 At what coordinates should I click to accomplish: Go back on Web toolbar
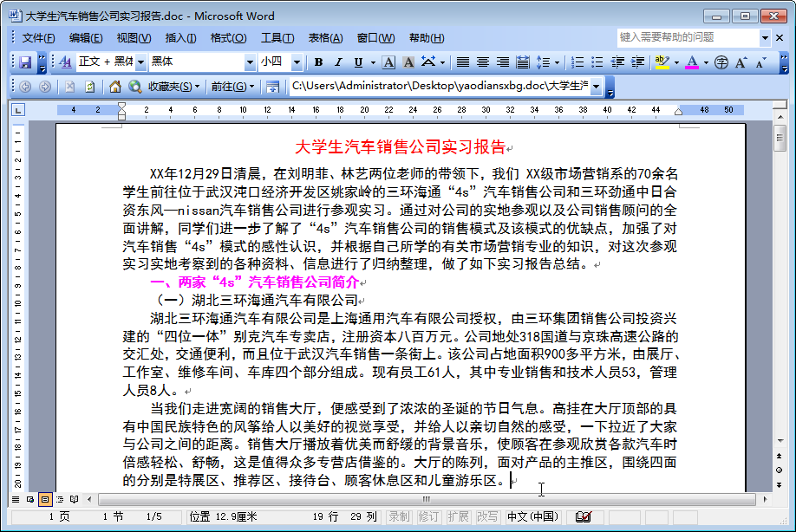tap(25, 87)
